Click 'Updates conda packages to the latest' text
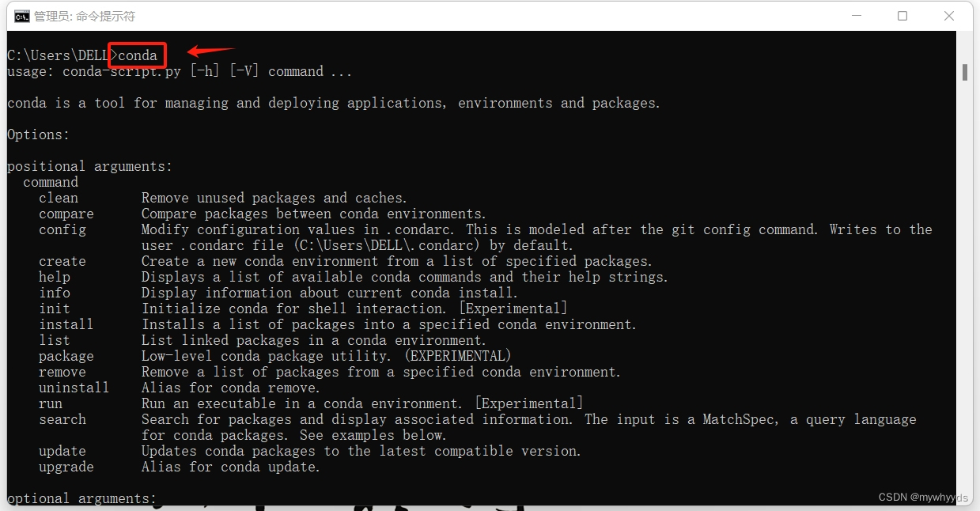 point(361,451)
